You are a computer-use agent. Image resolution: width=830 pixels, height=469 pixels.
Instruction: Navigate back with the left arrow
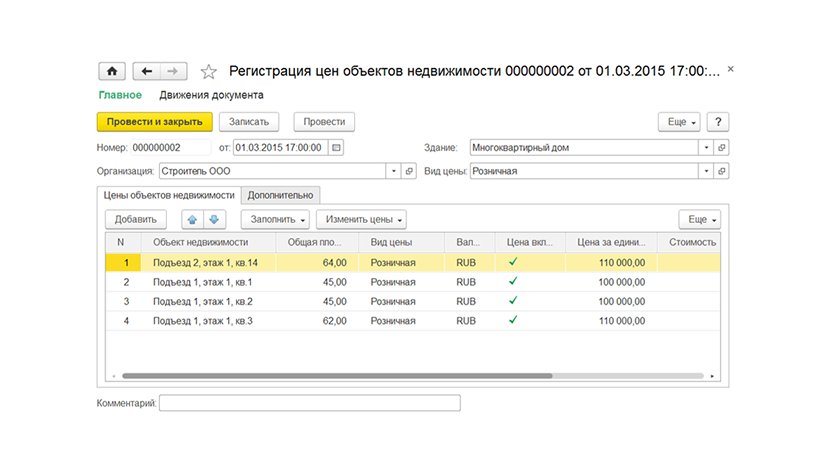[x=147, y=71]
